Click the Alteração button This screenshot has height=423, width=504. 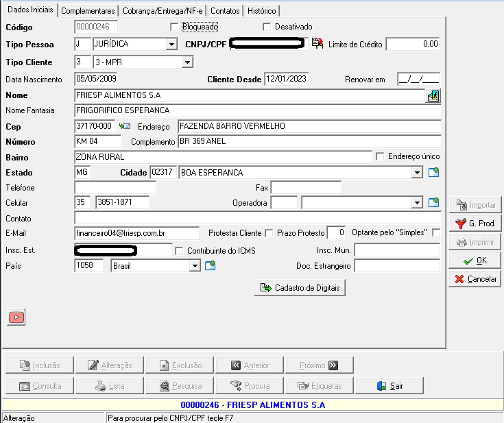tap(110, 365)
